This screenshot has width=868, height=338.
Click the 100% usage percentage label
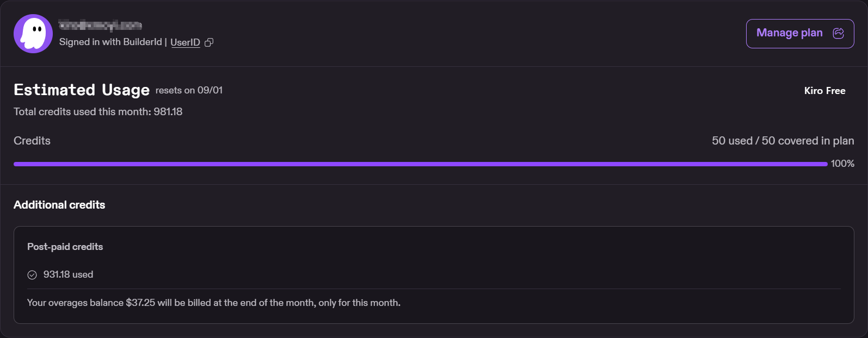842,164
